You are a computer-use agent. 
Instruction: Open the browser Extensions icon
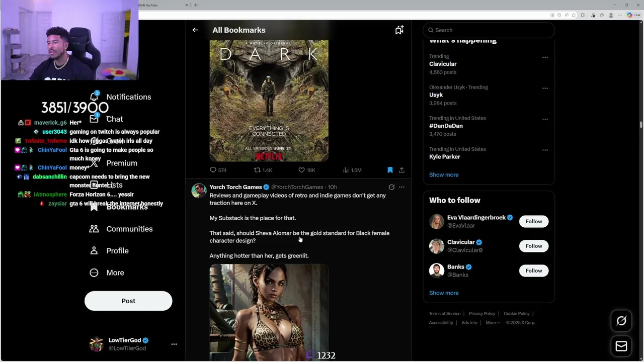pos(583,15)
